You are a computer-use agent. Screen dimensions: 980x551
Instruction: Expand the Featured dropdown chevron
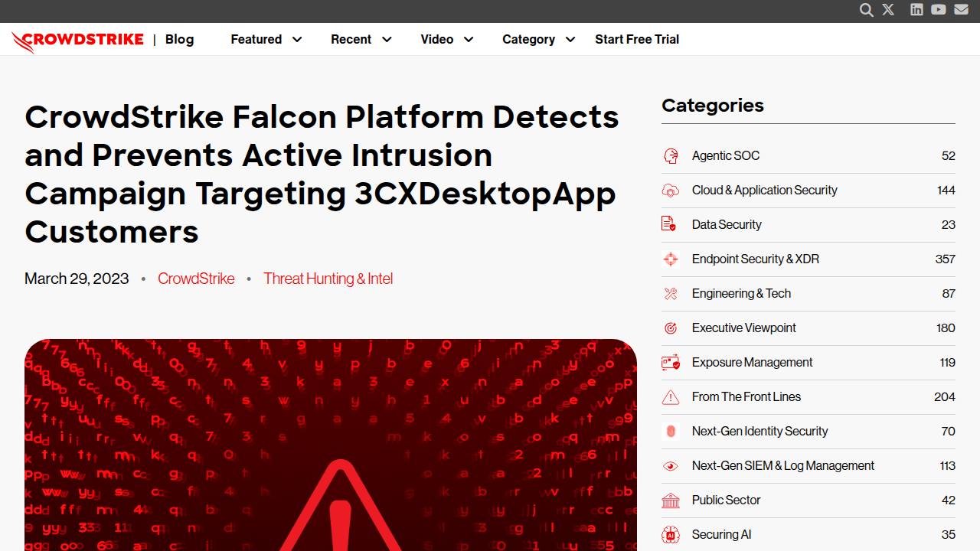click(297, 40)
